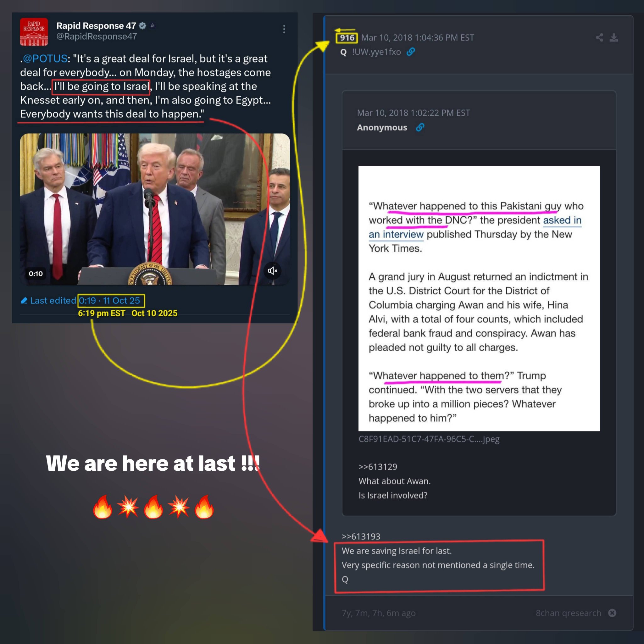Click the @RapidResponse47 handle

(97, 36)
